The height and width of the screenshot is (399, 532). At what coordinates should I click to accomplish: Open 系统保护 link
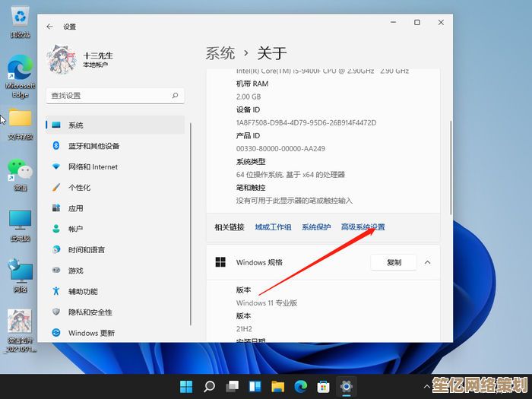316,227
